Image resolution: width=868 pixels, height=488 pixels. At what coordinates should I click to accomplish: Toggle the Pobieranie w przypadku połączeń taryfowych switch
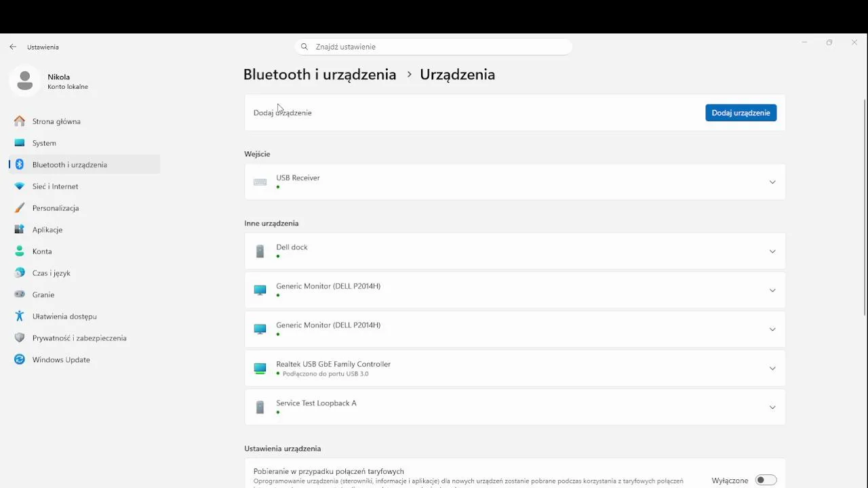(x=766, y=480)
